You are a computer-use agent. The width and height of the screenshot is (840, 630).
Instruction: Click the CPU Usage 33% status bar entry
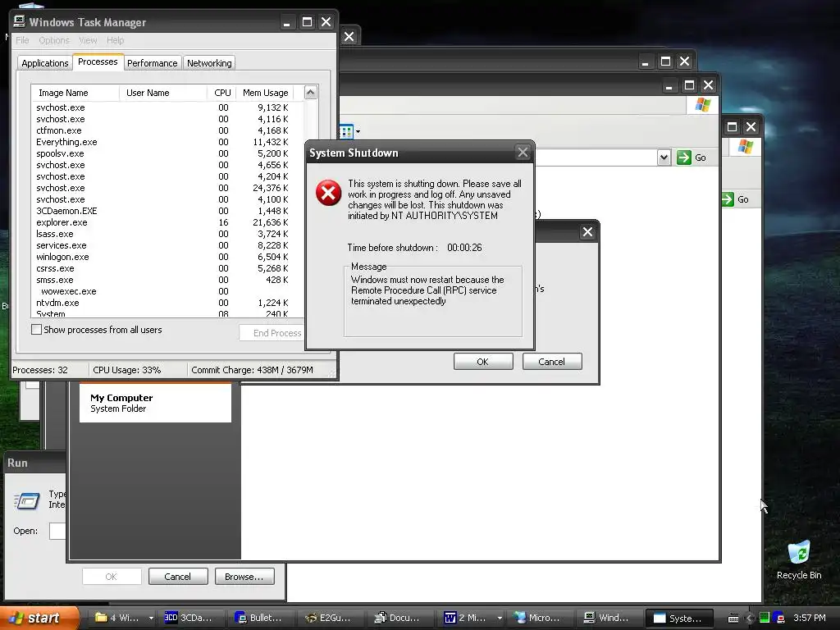point(127,370)
